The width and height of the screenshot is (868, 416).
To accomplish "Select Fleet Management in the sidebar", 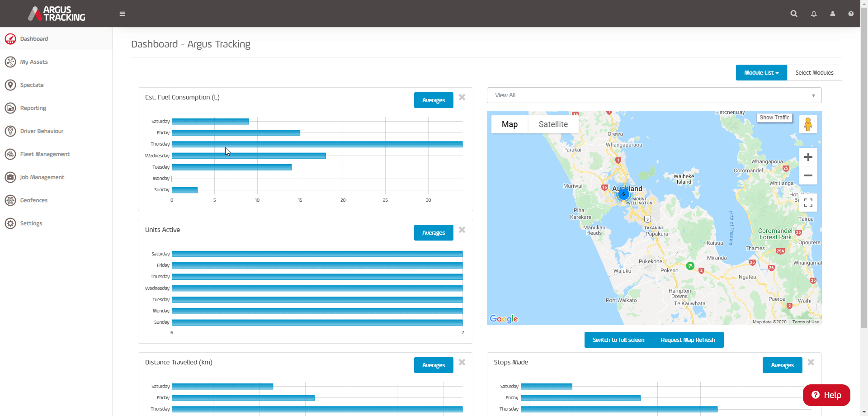I will coord(44,154).
